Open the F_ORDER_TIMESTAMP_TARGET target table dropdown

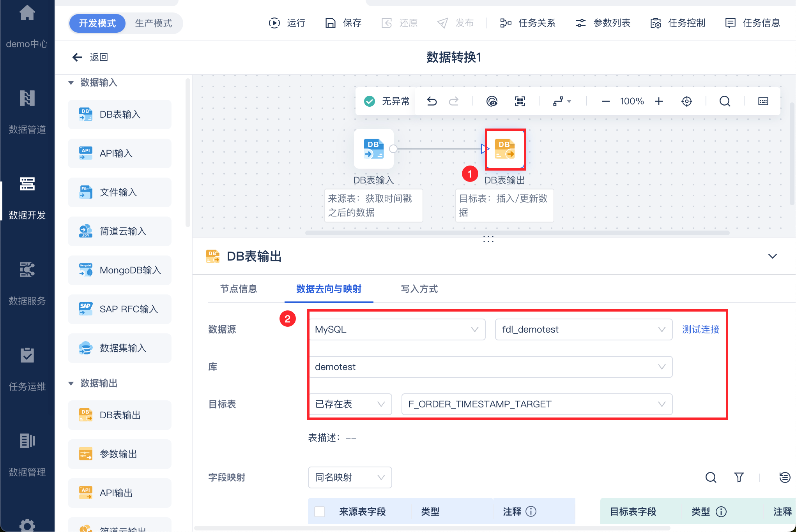coord(536,404)
